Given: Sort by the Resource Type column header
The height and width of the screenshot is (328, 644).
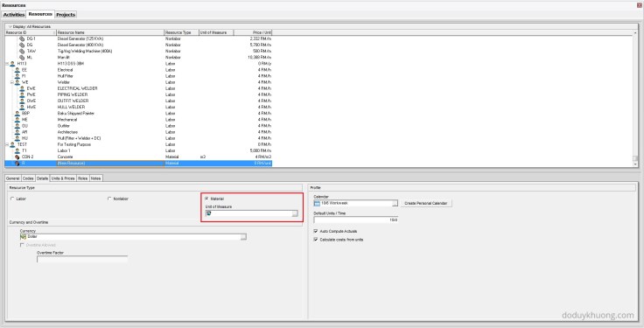Looking at the screenshot, I should 181,32.
